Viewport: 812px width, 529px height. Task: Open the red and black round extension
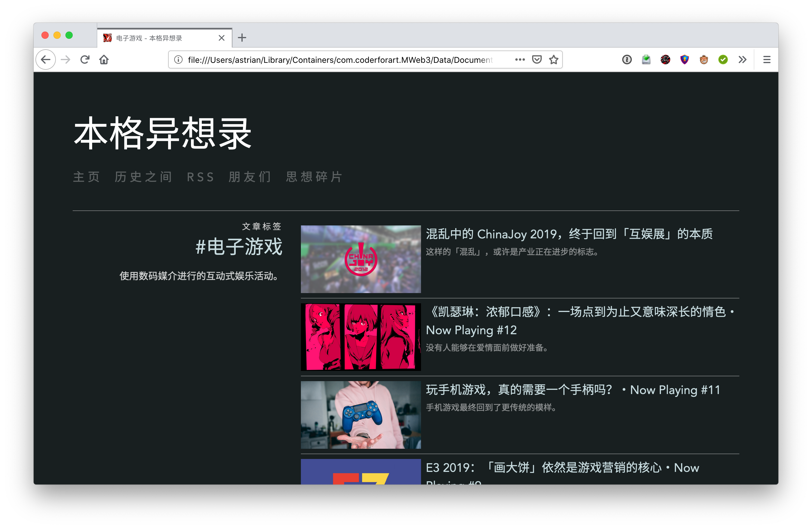665,60
